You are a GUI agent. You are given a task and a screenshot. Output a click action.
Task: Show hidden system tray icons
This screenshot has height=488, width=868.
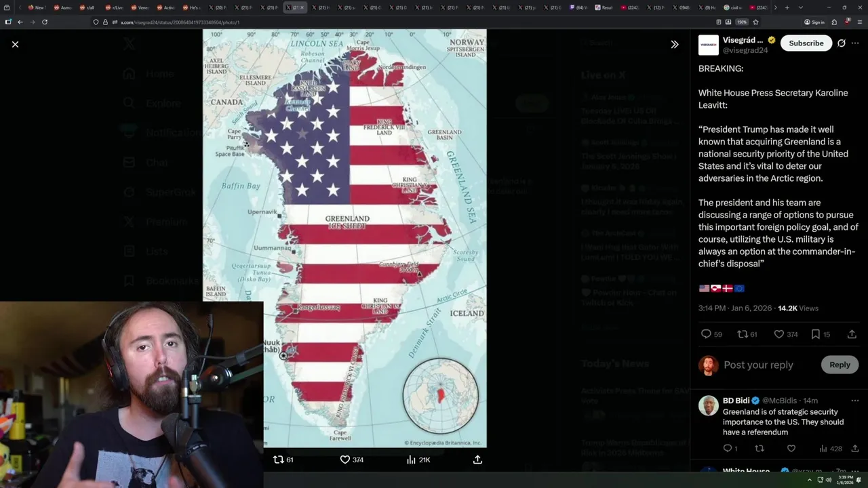point(808,480)
